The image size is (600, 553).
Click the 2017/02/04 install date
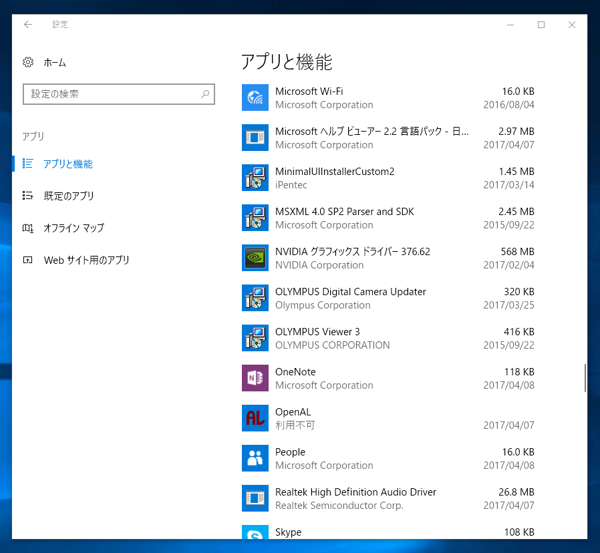point(509,265)
